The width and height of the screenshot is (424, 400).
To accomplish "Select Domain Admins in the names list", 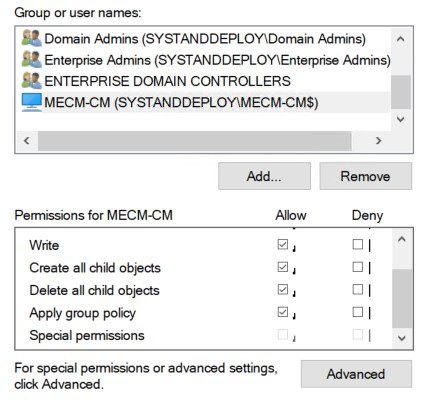I will click(203, 39).
